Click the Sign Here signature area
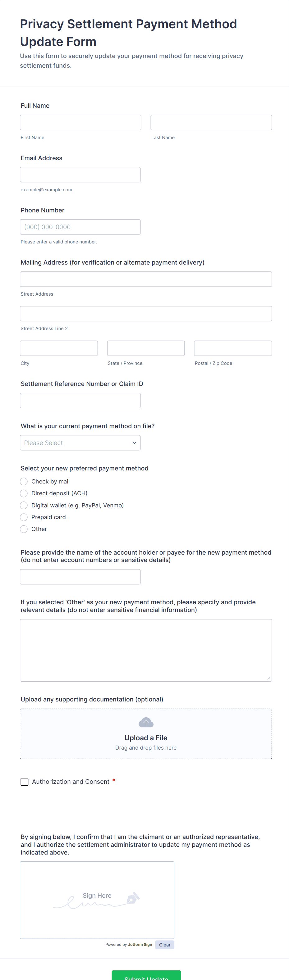 (97, 900)
